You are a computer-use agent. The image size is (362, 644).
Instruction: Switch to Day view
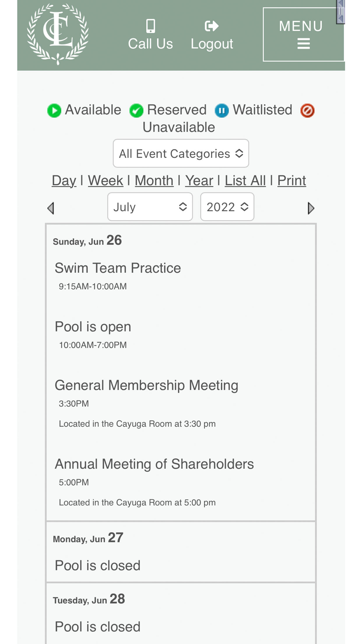coord(64,180)
